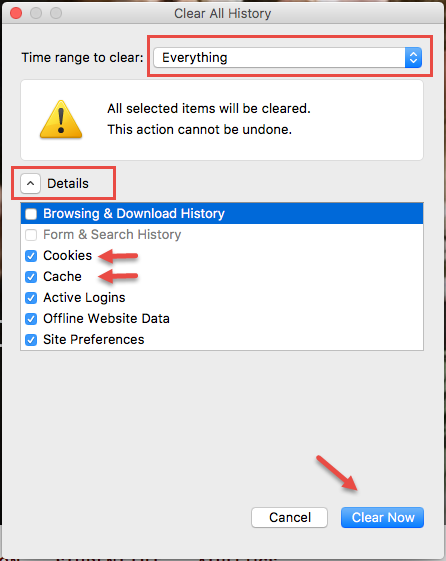Click the Cancel button
This screenshot has height=561, width=446.
(x=289, y=517)
